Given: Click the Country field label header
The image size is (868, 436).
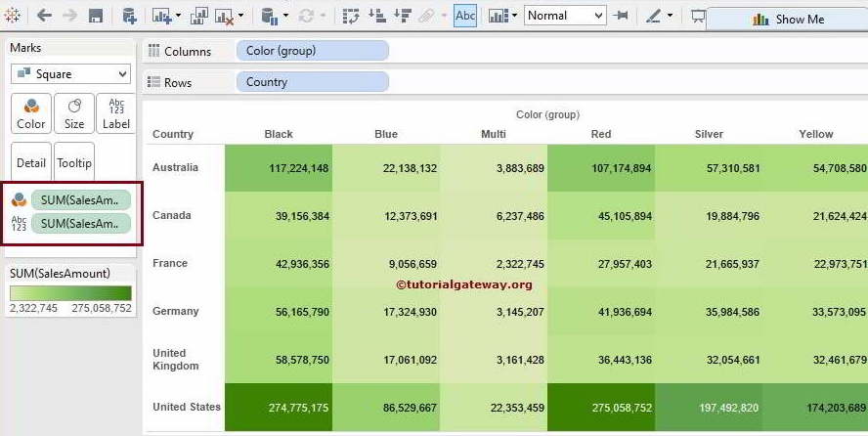Looking at the screenshot, I should point(173,134).
